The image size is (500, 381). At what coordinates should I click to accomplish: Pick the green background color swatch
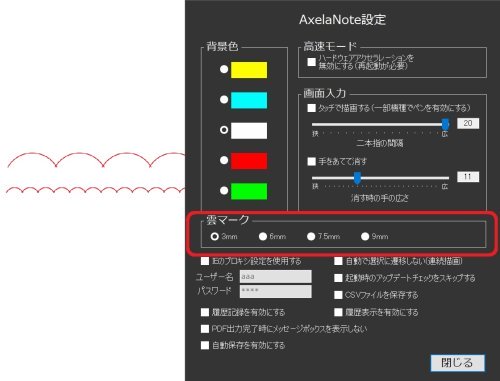point(249,191)
